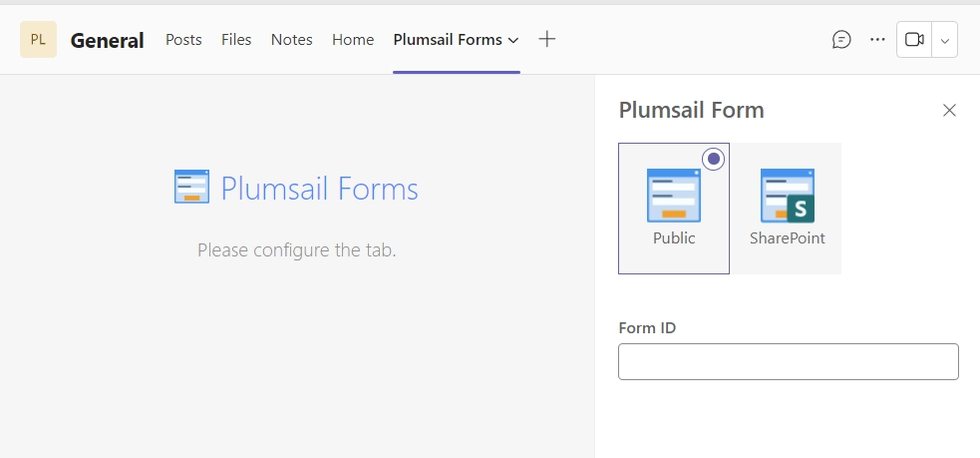Viewport: 980px width, 458px height.
Task: Choose the Public form tile icon
Action: (x=674, y=196)
